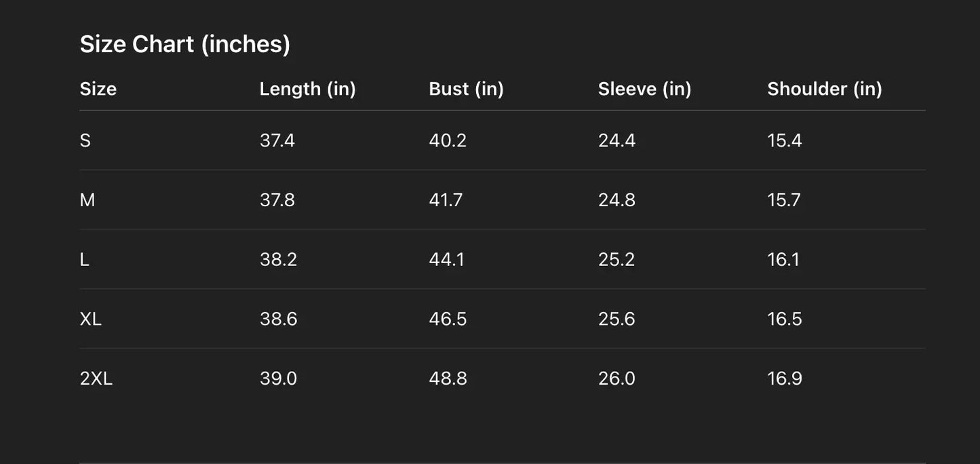Click the 2XL length value 39.0
The height and width of the screenshot is (464, 980).
(278, 379)
